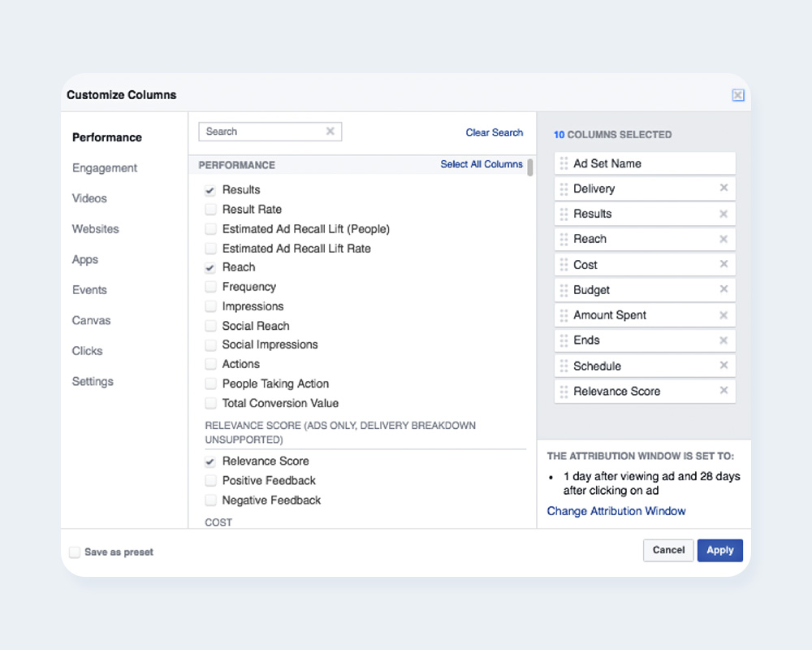This screenshot has height=650, width=812.
Task: Tick the Impressions checkbox
Action: 210,306
